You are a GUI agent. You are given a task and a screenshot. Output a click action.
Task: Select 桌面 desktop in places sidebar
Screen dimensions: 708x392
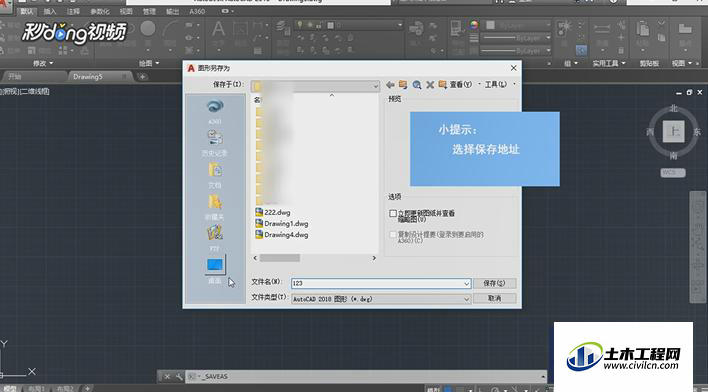click(215, 270)
